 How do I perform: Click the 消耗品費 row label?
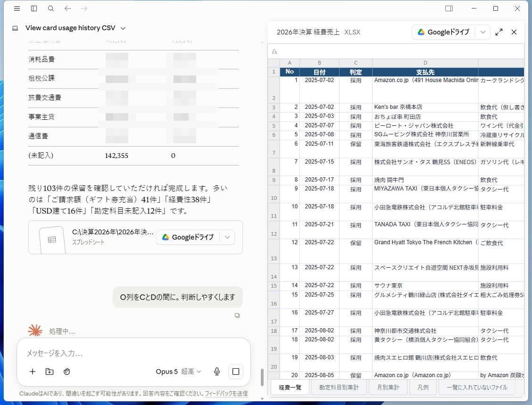(x=42, y=59)
